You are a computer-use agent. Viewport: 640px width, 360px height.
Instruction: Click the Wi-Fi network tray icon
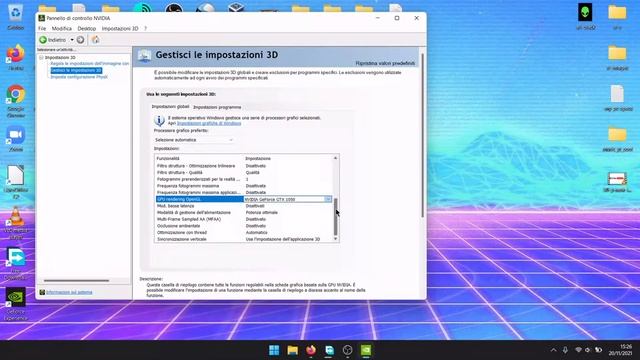578,350
